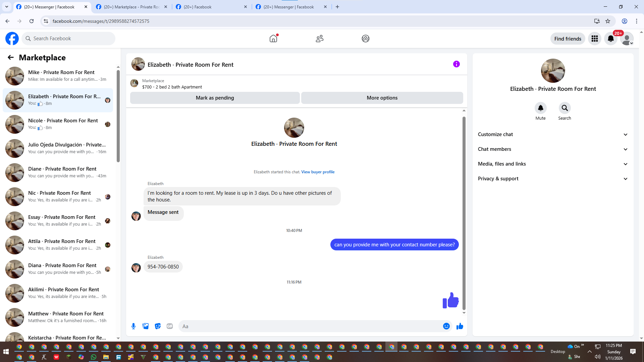
Task: Open the purple conversation info icon
Action: [457, 64]
